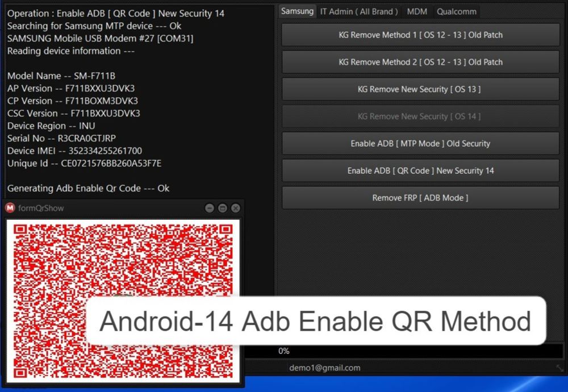The height and width of the screenshot is (392, 568).
Task: Click the Searching for Samsung MTP device line
Action: point(94,26)
